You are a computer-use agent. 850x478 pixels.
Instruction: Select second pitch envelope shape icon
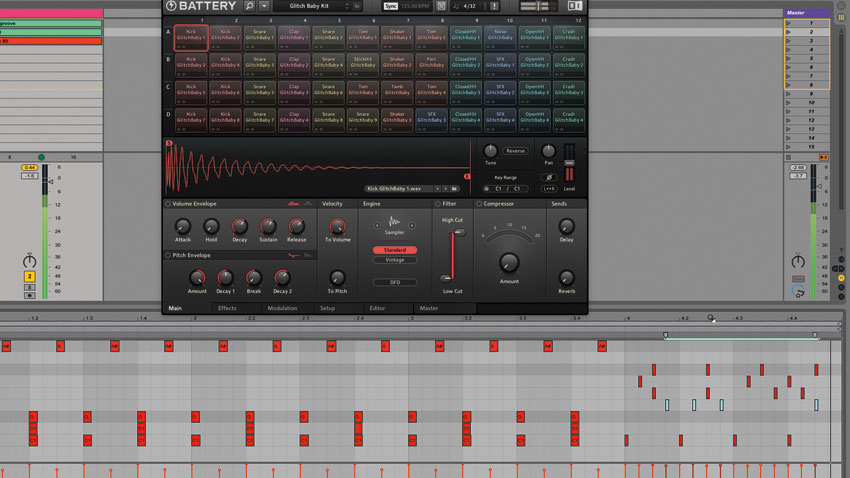pyautogui.click(x=308, y=255)
